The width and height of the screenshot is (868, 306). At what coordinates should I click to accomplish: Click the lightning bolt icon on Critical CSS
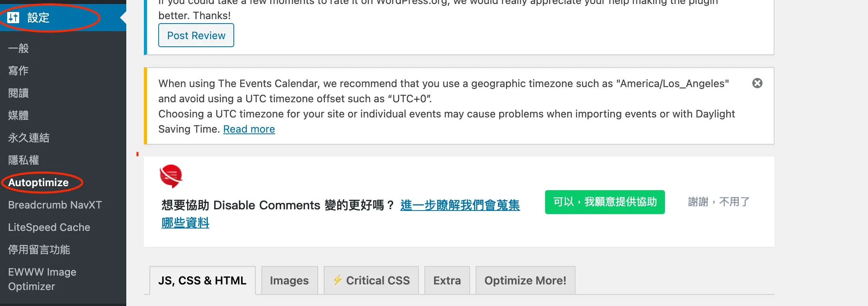click(338, 280)
